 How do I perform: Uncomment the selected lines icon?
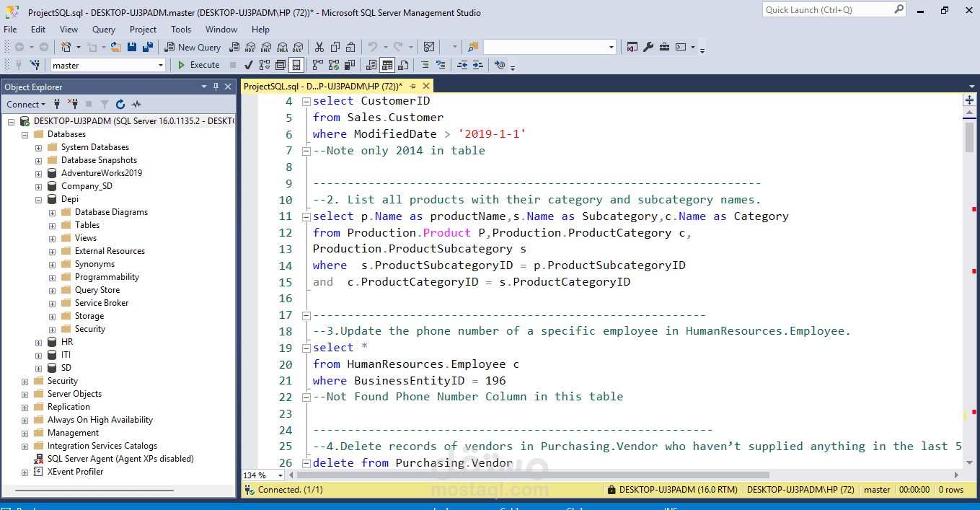[x=441, y=65]
